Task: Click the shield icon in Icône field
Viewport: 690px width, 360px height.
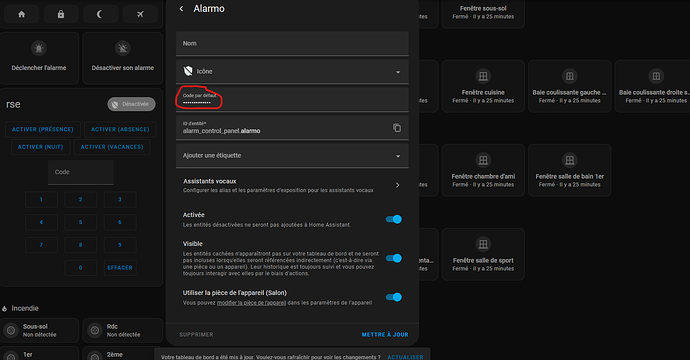Action: pos(188,71)
